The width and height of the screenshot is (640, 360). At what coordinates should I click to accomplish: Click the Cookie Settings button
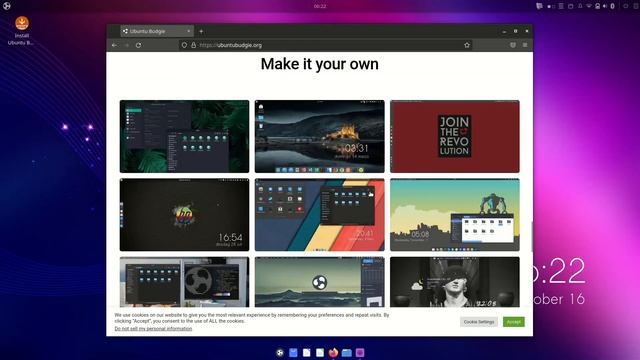(479, 322)
